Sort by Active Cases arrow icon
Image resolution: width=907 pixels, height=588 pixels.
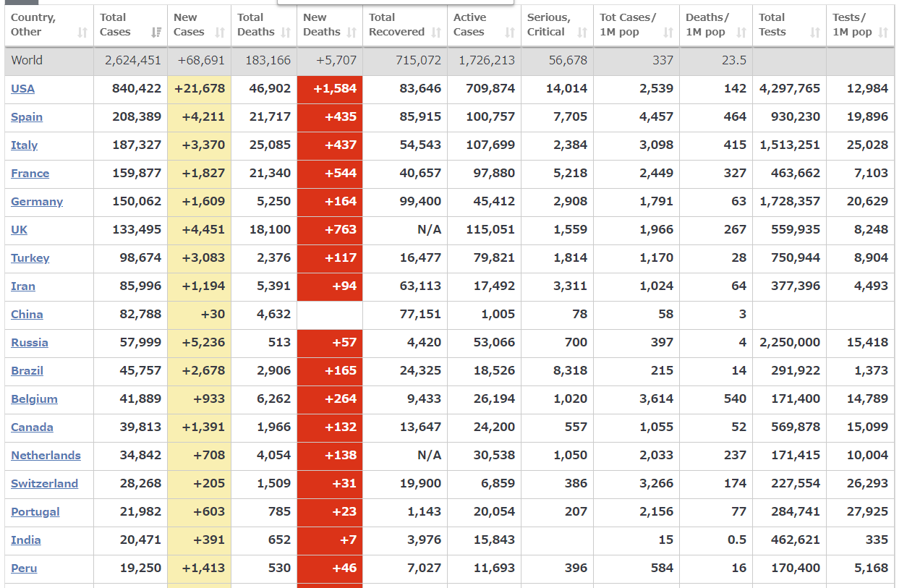[510, 33]
